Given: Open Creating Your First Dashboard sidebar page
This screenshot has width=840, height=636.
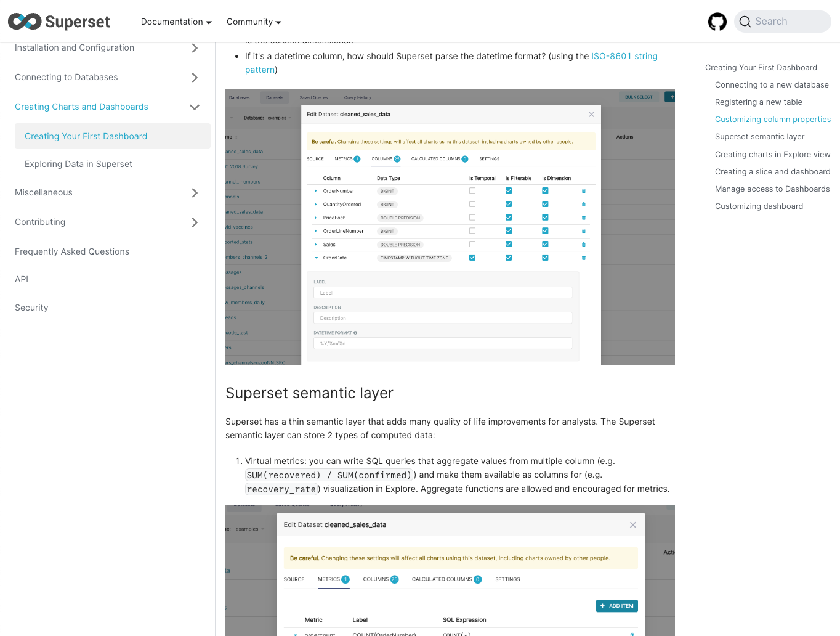Looking at the screenshot, I should pyautogui.click(x=113, y=136).
